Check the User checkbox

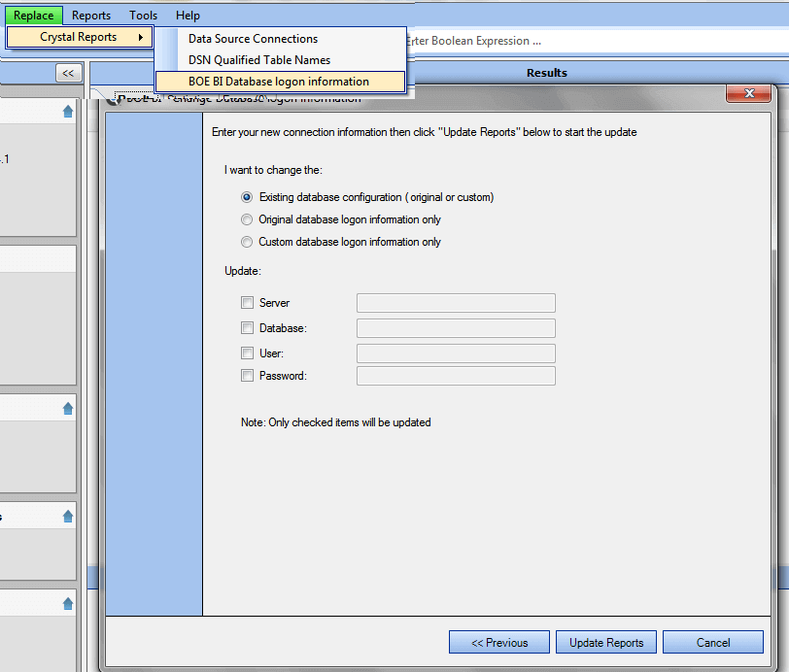(x=247, y=353)
